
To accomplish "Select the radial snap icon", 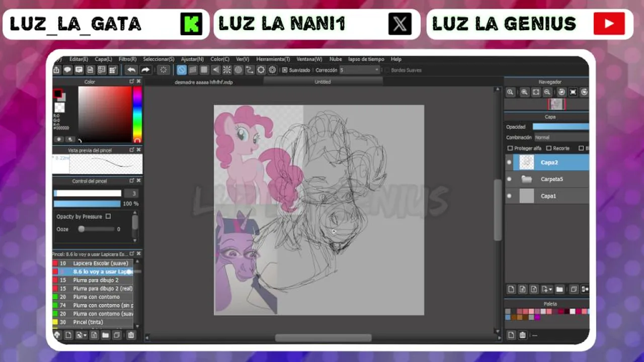I will tap(227, 70).
